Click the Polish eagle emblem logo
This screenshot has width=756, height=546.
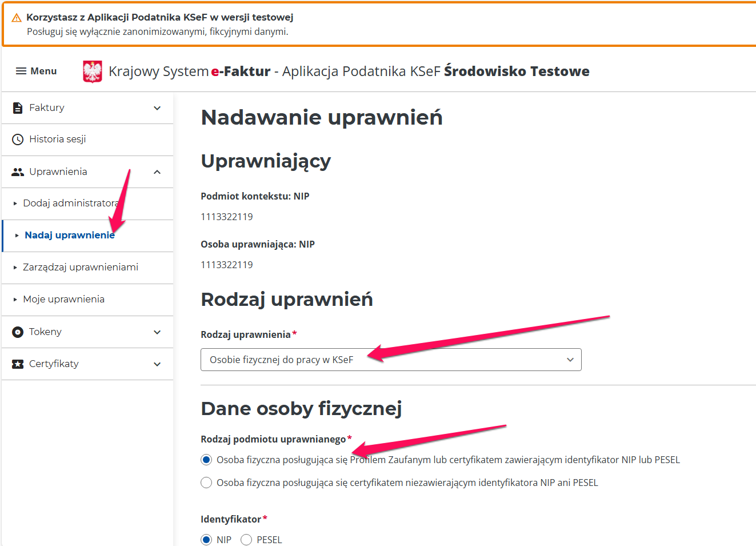click(93, 72)
